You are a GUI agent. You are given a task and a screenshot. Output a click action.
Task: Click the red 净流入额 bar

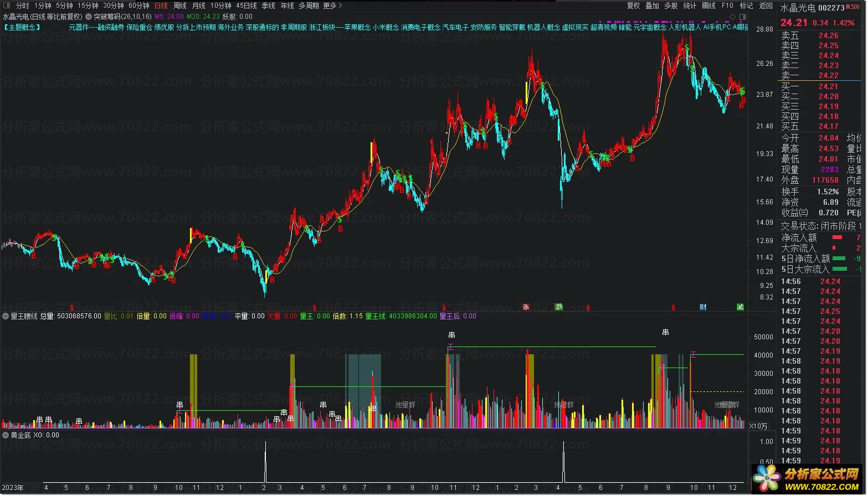pyautogui.click(x=837, y=237)
